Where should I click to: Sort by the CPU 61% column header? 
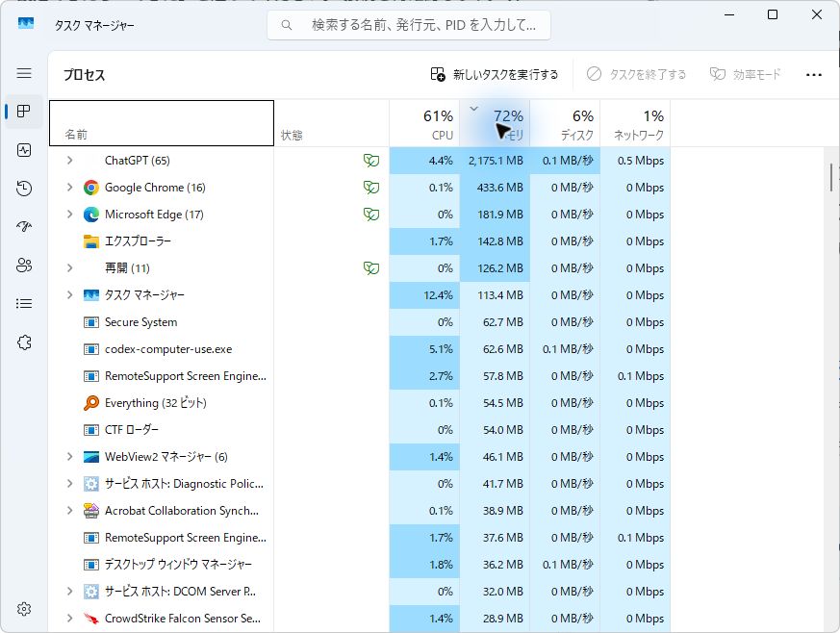tap(424, 123)
